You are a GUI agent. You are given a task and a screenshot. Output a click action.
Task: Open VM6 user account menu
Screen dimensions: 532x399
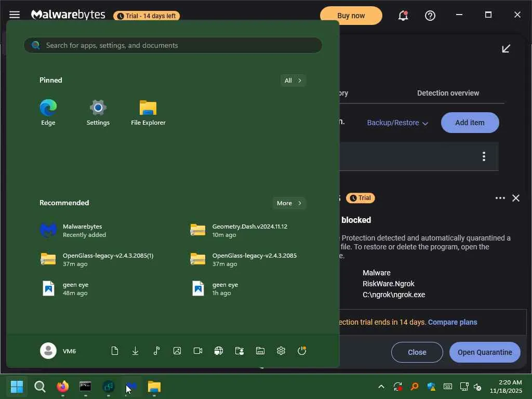58,351
